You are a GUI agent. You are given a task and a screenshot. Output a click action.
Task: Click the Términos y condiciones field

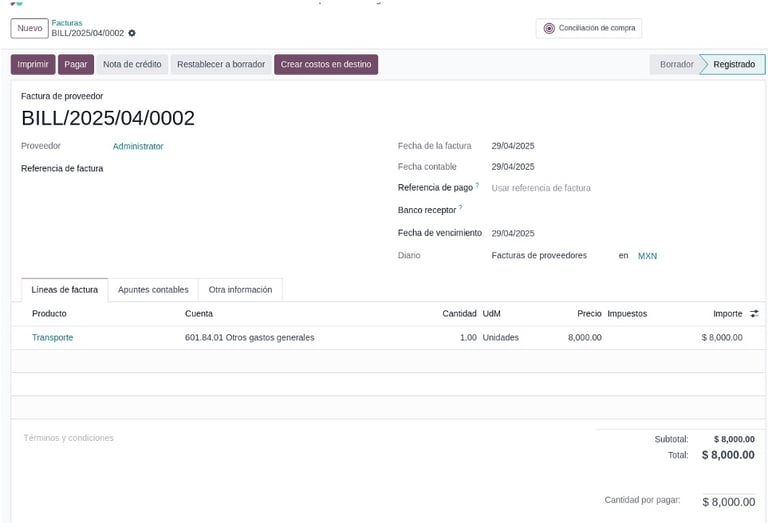69,438
